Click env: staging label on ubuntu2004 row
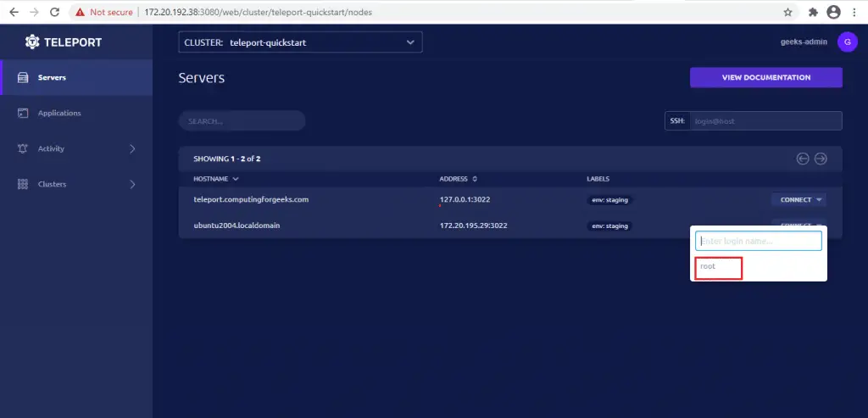Viewport: 868px width, 418px height. (x=609, y=226)
